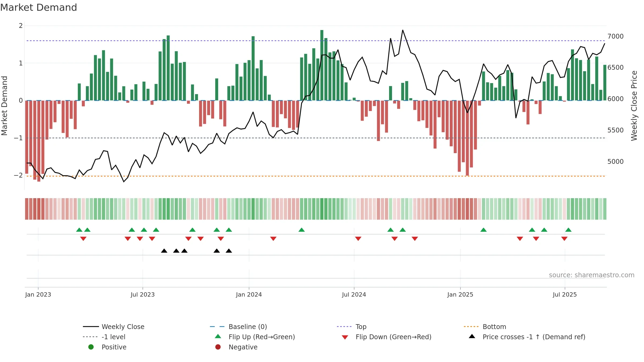Screen dimensions: 644x362
Task: Select the only Flip Down marker between Jan 2024 and Jul 2024
Action: tap(273, 239)
